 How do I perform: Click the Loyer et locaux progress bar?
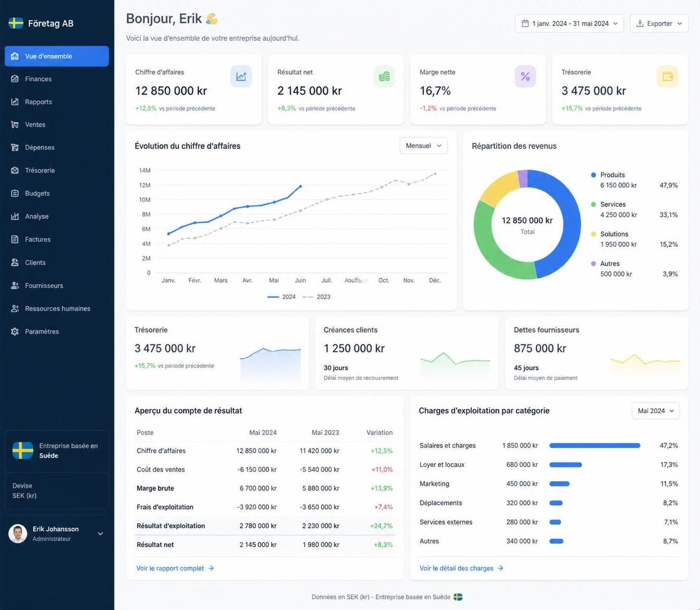coord(566,465)
